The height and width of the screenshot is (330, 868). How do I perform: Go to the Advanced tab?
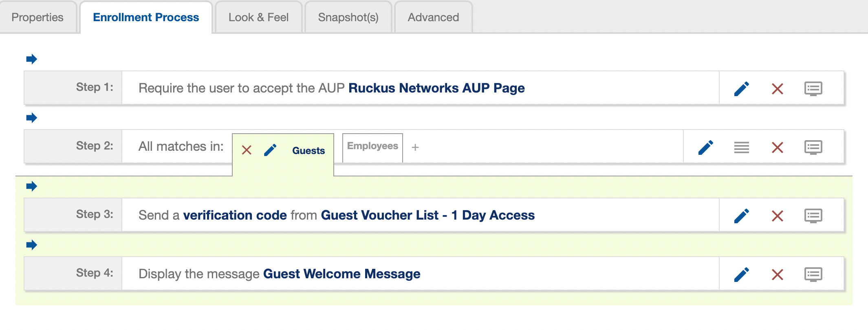click(x=433, y=17)
